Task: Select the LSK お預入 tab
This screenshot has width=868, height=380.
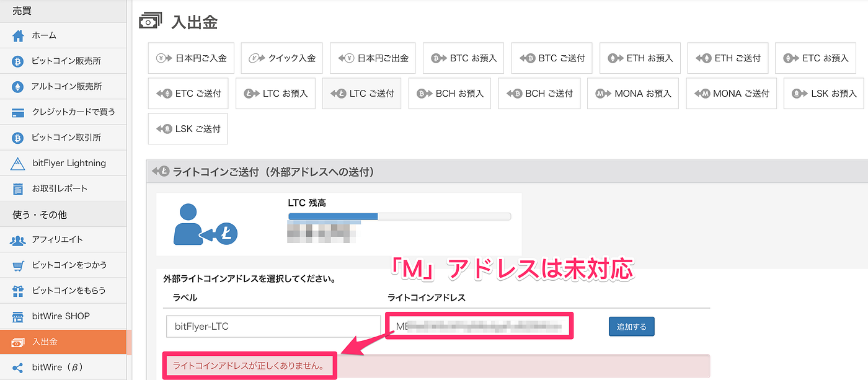Action: click(825, 94)
